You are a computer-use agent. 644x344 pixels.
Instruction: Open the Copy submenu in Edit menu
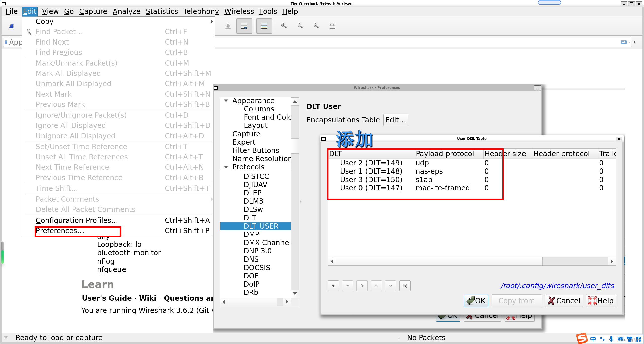[x=119, y=21]
